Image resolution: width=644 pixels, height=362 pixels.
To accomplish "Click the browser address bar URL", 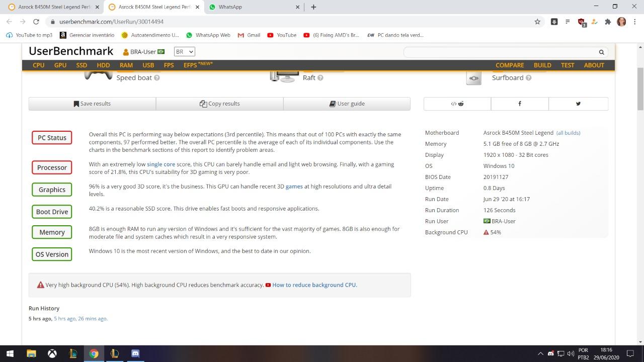I will click(111, 22).
